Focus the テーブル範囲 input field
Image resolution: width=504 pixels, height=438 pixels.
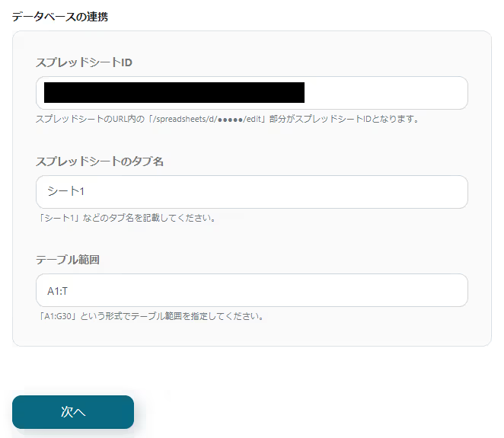coord(252,290)
